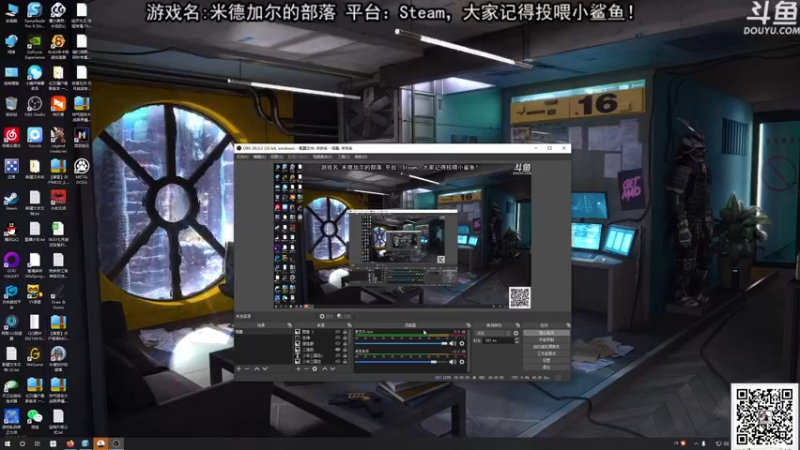Open the YY voice desktop shortcut
Viewport: 800px width, 450px height.
click(34, 292)
